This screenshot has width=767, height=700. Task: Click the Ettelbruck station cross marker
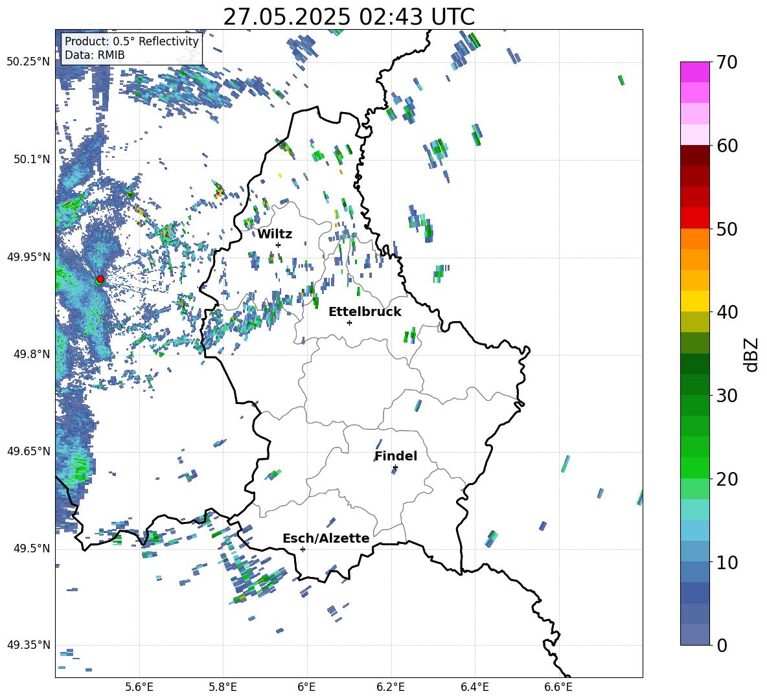pos(349,322)
